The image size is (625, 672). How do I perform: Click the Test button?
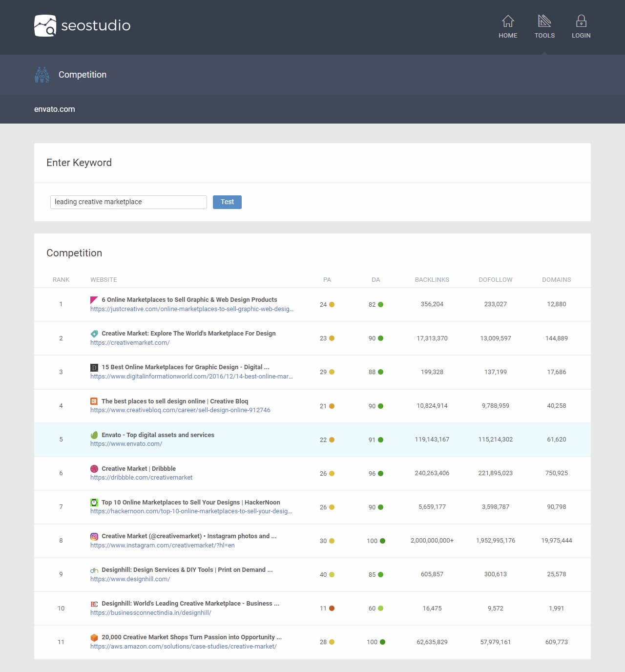click(x=227, y=202)
